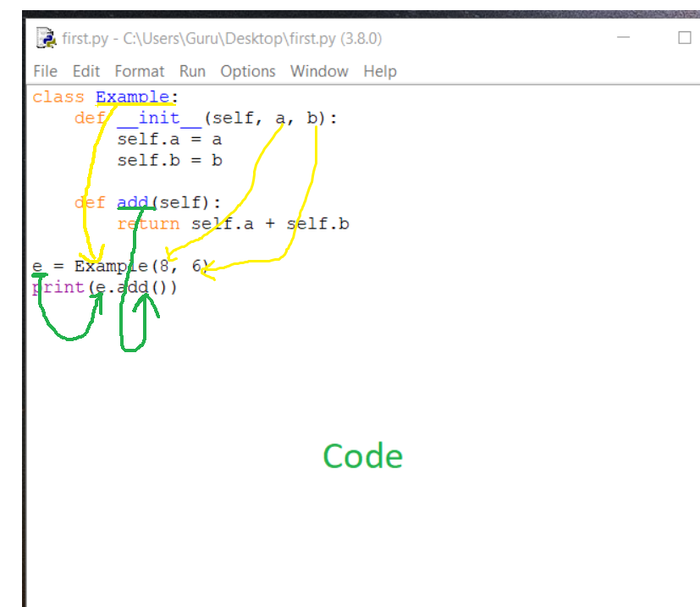Open the Help menu
This screenshot has width=700, height=607.
(x=380, y=71)
